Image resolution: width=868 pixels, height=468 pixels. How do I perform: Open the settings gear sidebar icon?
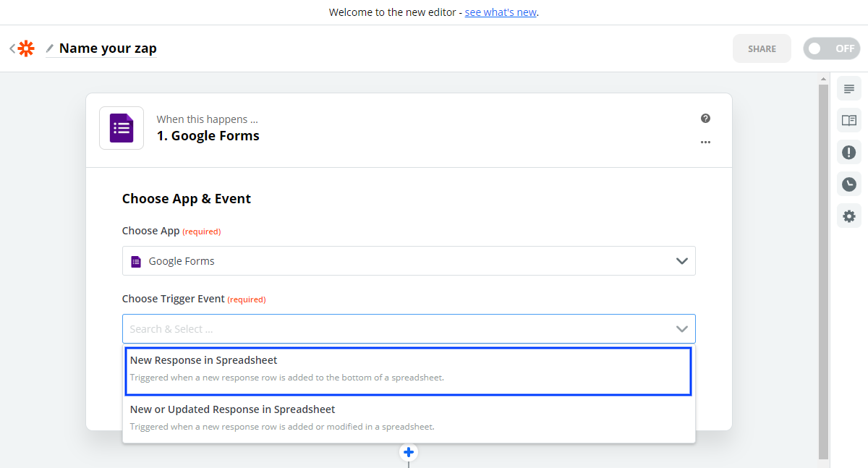click(849, 216)
